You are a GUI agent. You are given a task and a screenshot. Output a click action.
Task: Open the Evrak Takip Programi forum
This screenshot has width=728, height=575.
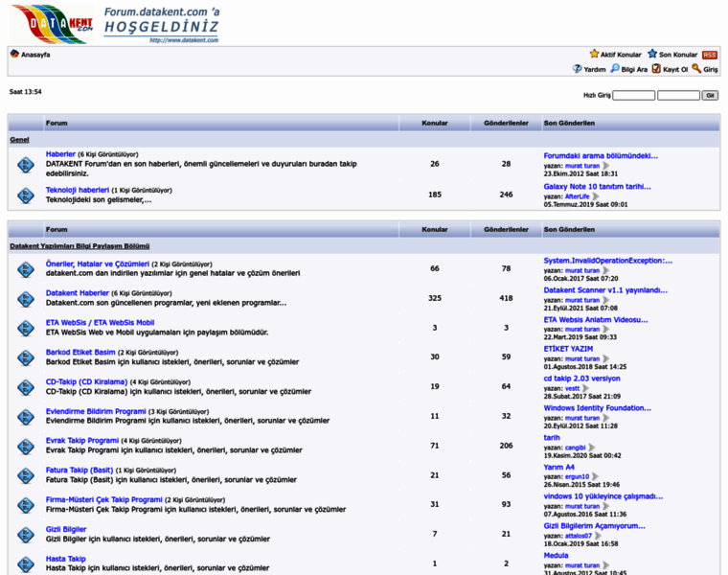[x=82, y=440]
